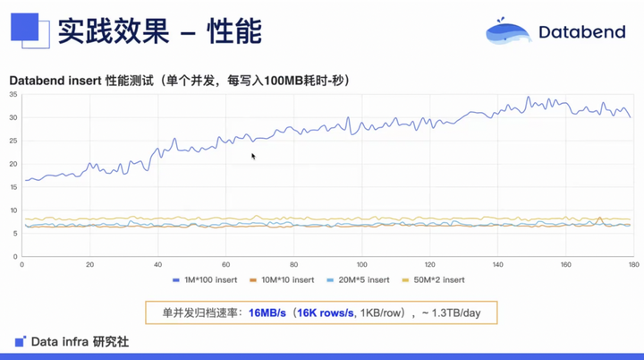Click the ~1.3TB/day text in summary box

pos(452,313)
